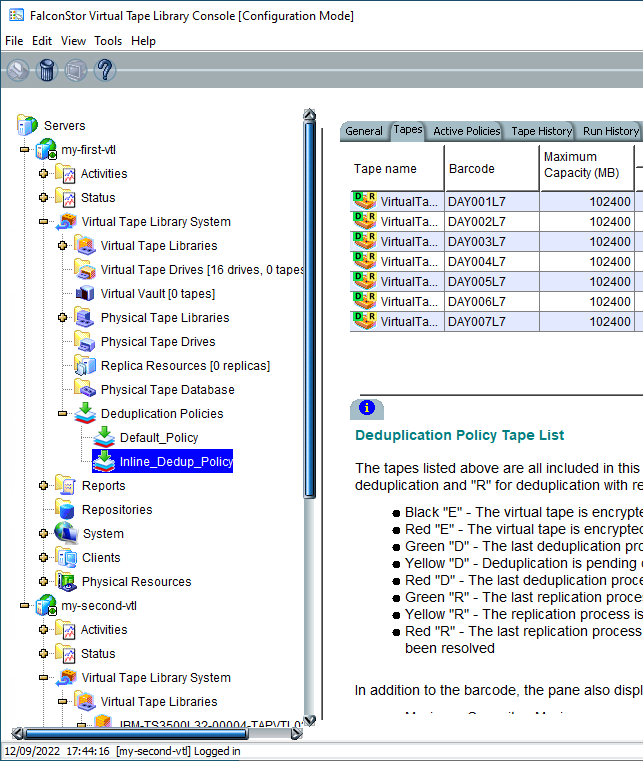643x761 pixels.
Task: Open the Edit menu
Action: 42,41
